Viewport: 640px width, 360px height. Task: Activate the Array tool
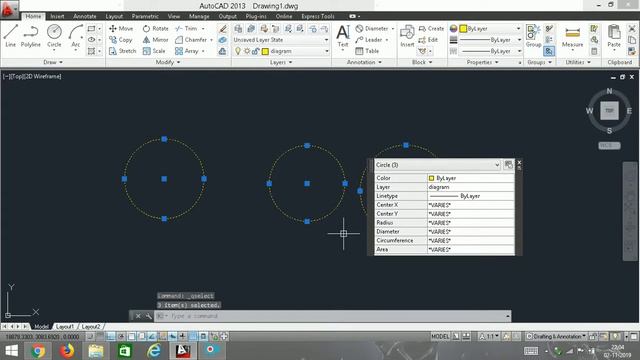tap(187, 51)
